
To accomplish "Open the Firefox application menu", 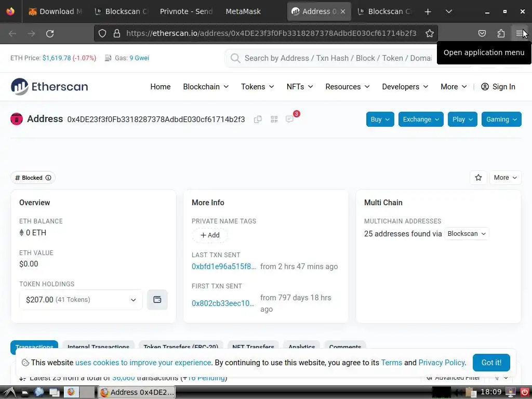I will click(x=520, y=33).
